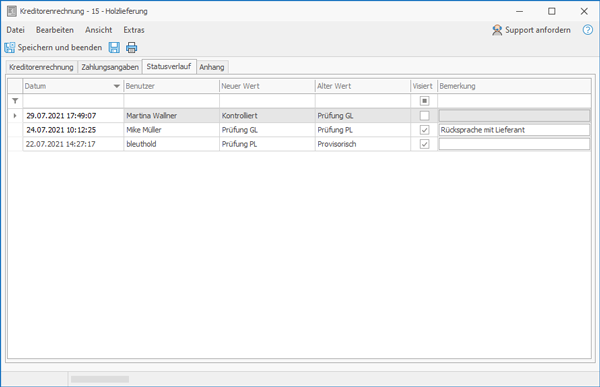Expand the row indicator arrow for Martina Wallner

coord(15,116)
